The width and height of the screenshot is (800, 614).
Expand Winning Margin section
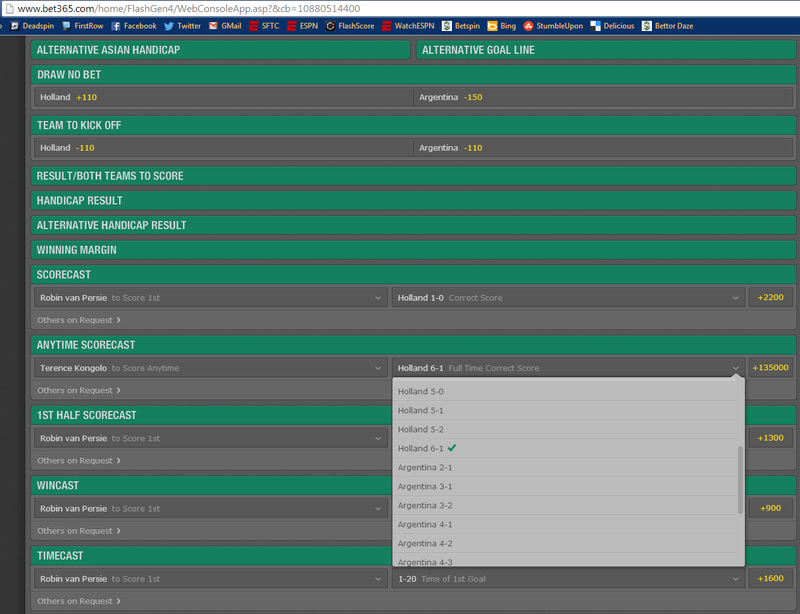point(413,250)
